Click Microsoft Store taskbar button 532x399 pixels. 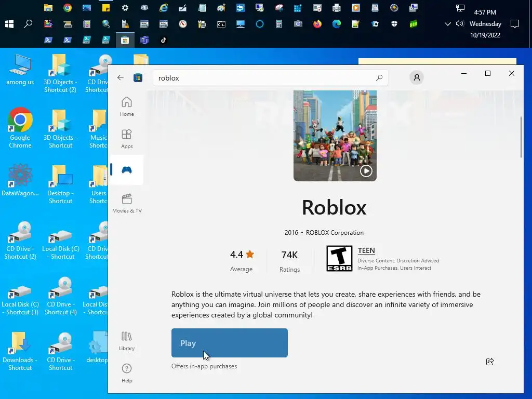point(125,40)
